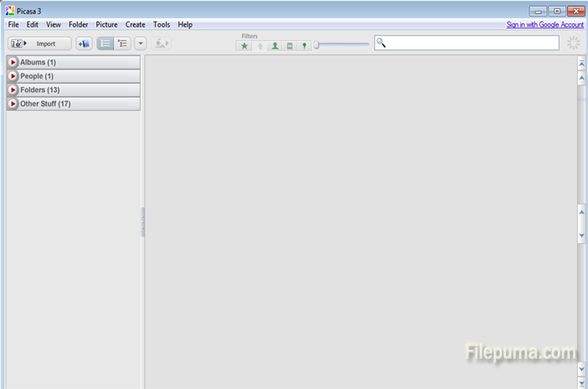Click inside the search box
588x389 pixels.
(x=469, y=43)
